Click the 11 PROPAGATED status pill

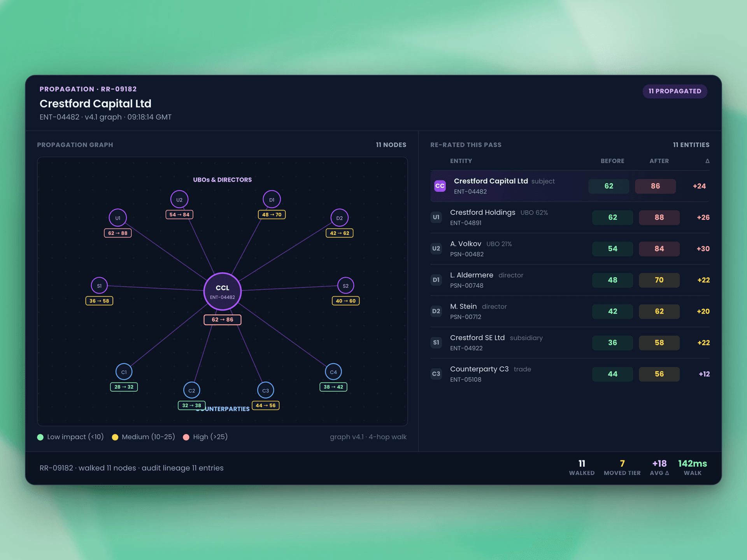[x=675, y=91]
